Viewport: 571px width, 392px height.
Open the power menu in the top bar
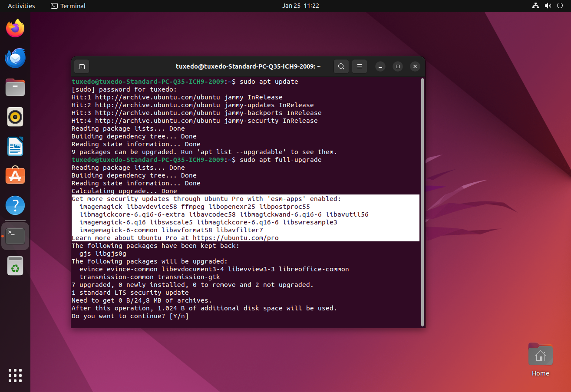pyautogui.click(x=561, y=6)
